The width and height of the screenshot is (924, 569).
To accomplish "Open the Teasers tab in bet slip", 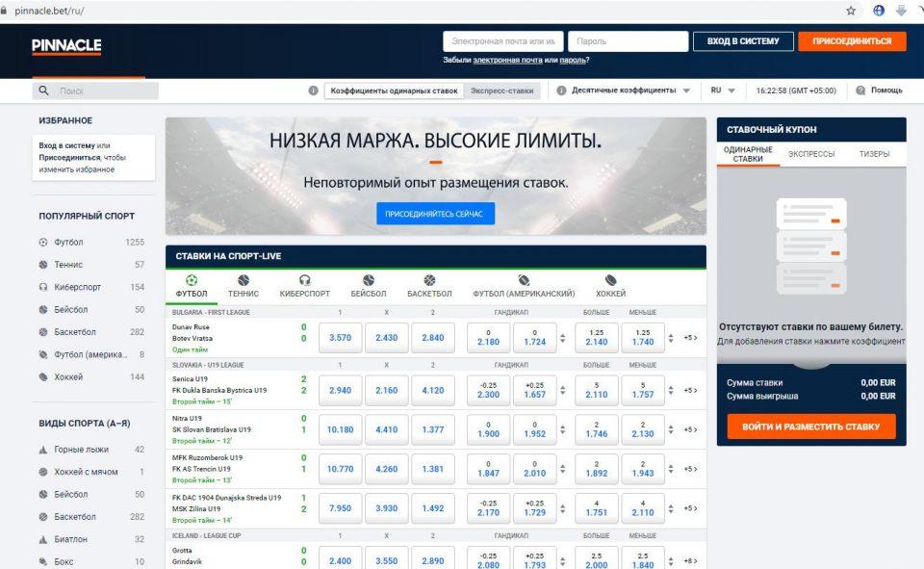I will tap(874, 154).
